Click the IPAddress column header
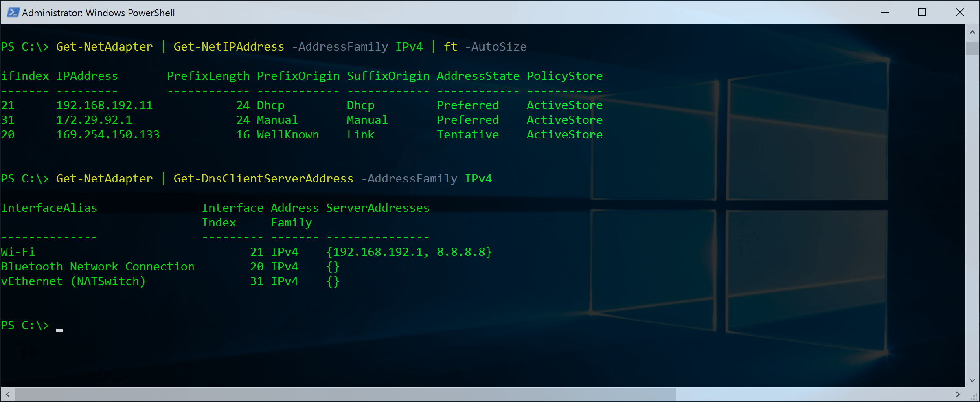The width and height of the screenshot is (980, 402). [87, 76]
